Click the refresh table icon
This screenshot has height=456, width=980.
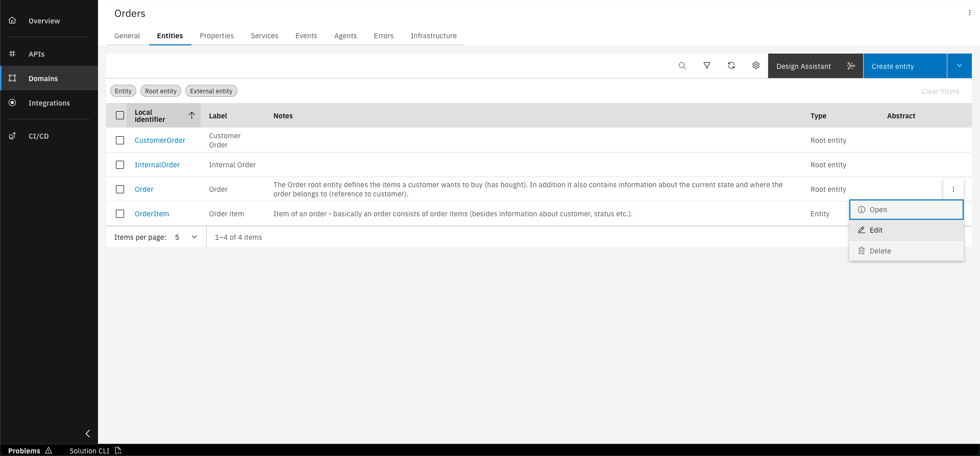[731, 66]
